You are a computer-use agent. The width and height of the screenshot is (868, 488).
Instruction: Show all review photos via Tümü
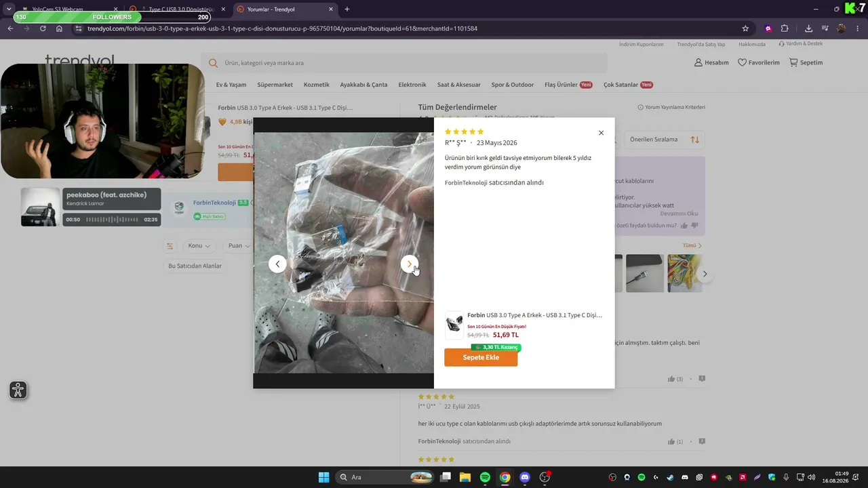coord(692,245)
